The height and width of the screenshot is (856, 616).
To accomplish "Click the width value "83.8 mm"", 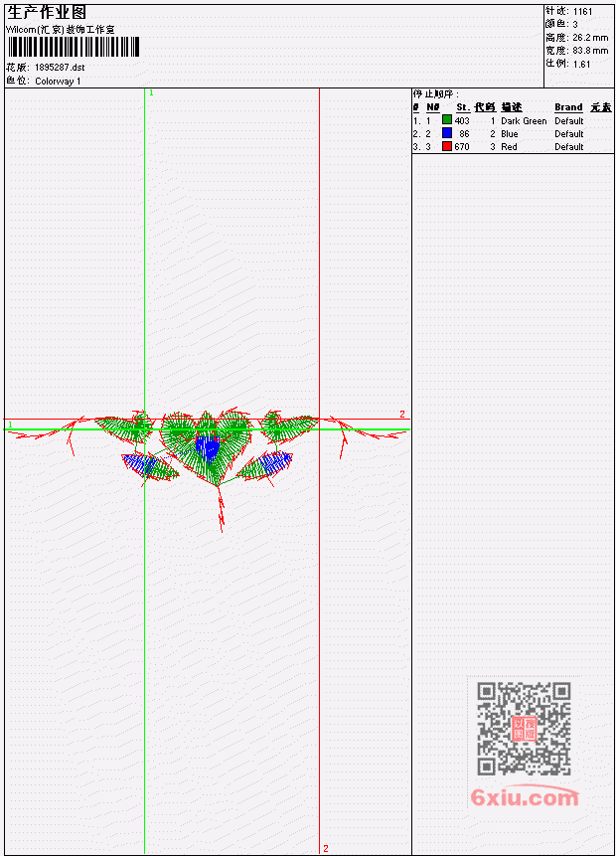I will pyautogui.click(x=590, y=51).
